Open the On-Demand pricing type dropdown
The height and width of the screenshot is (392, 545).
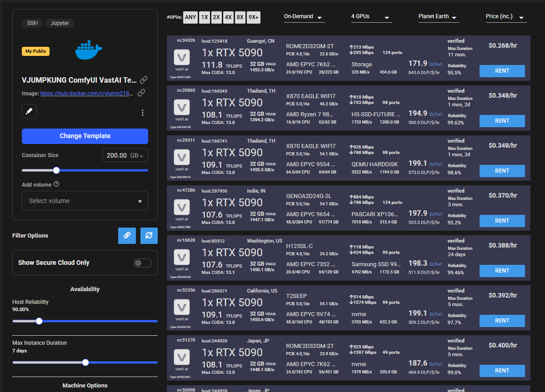(304, 17)
